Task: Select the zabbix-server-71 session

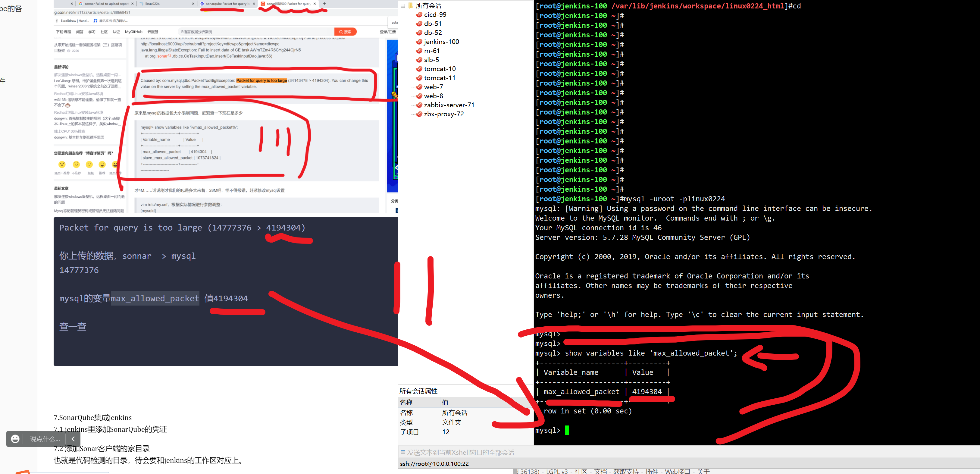Action: coord(449,105)
